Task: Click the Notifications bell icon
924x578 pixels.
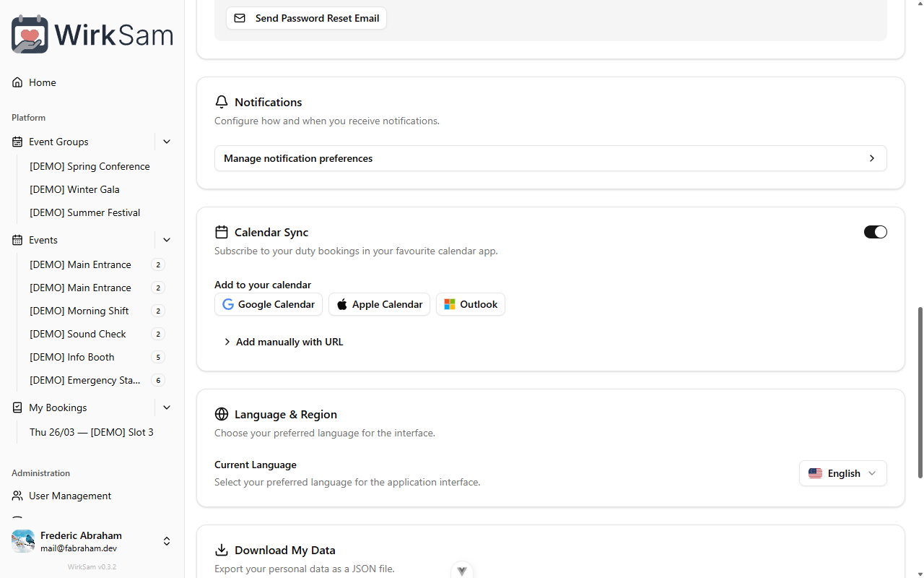Action: click(x=222, y=102)
